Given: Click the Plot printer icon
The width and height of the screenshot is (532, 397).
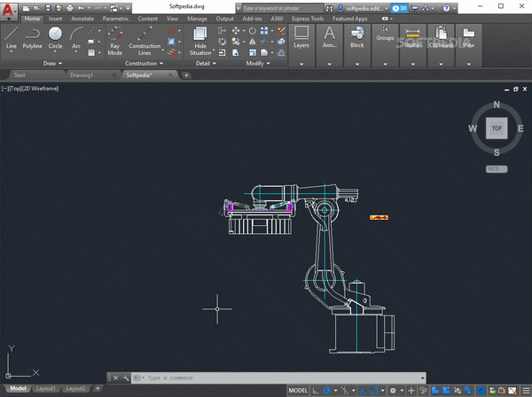Looking at the screenshot, I should point(69,8).
